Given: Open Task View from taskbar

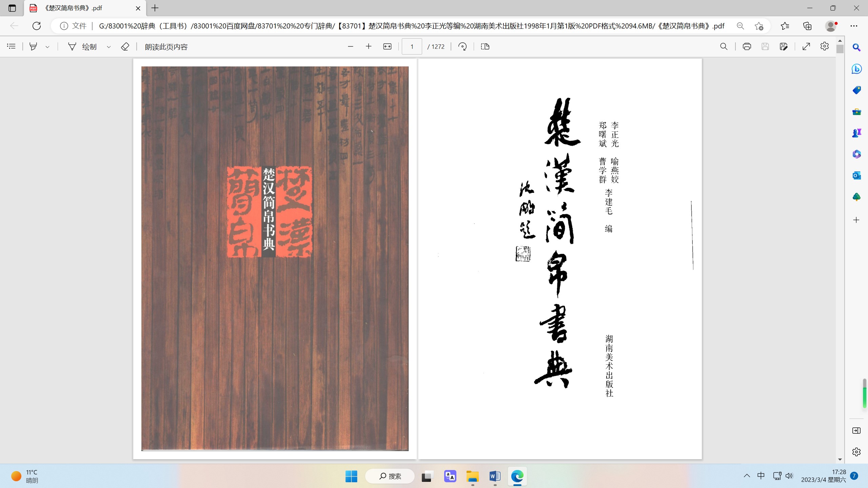Looking at the screenshot, I should 427,476.
